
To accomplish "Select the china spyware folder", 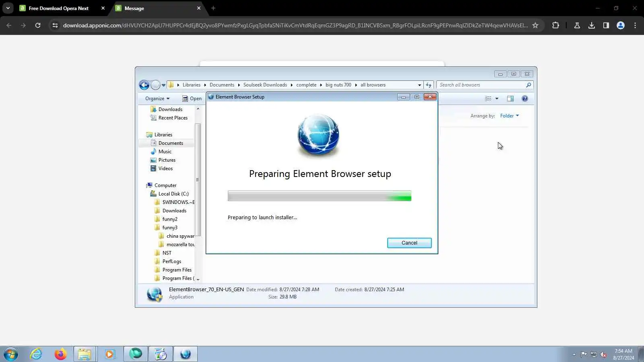I will click(x=180, y=236).
